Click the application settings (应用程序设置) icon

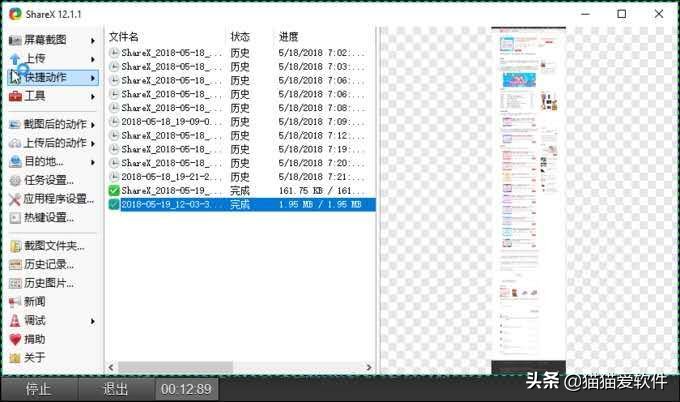coord(15,199)
